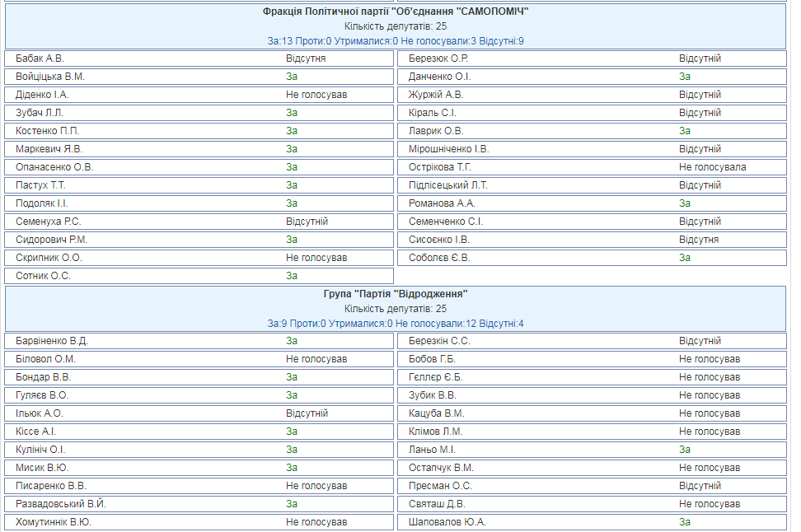This screenshot has height=532, width=801.
Task: Click the name Семенуха Р.С.
Action: click(x=48, y=222)
